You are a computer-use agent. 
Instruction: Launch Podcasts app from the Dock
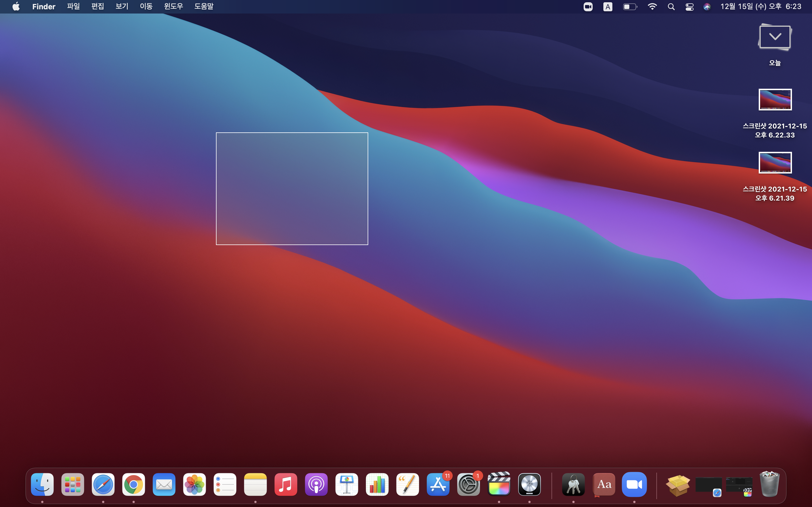(316, 484)
